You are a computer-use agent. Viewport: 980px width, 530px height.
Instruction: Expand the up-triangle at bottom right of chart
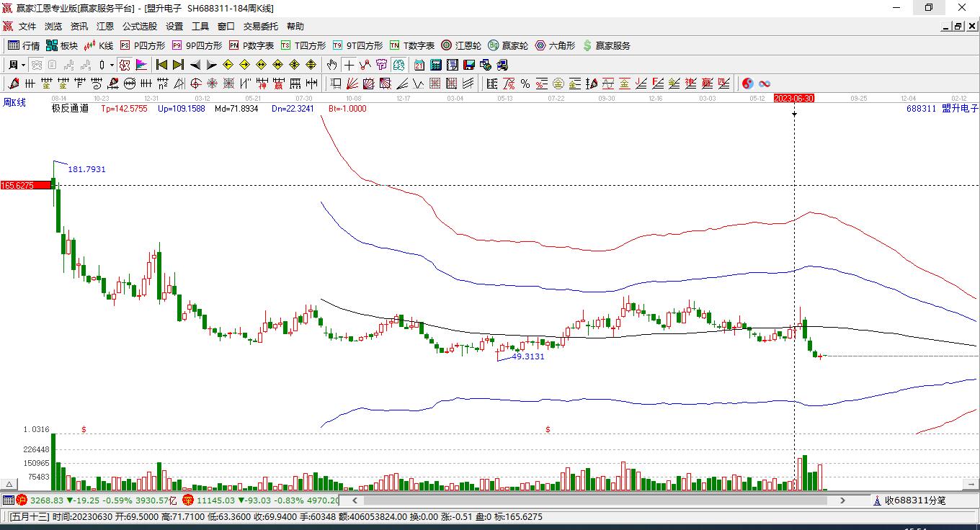[x=972, y=485]
